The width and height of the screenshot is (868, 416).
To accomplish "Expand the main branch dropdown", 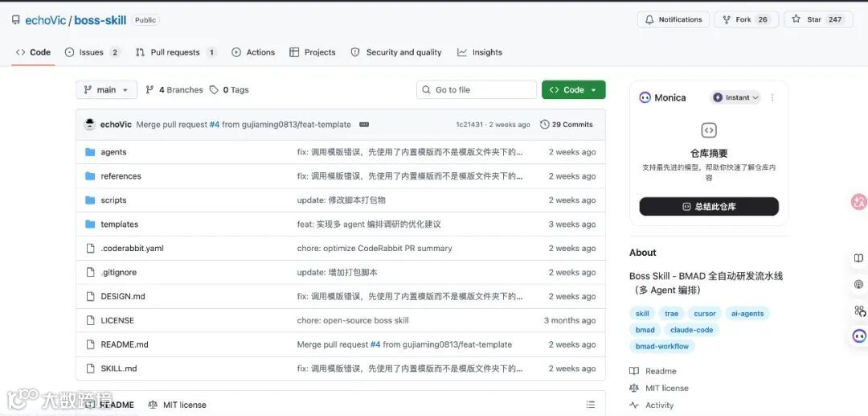I will tap(106, 90).
